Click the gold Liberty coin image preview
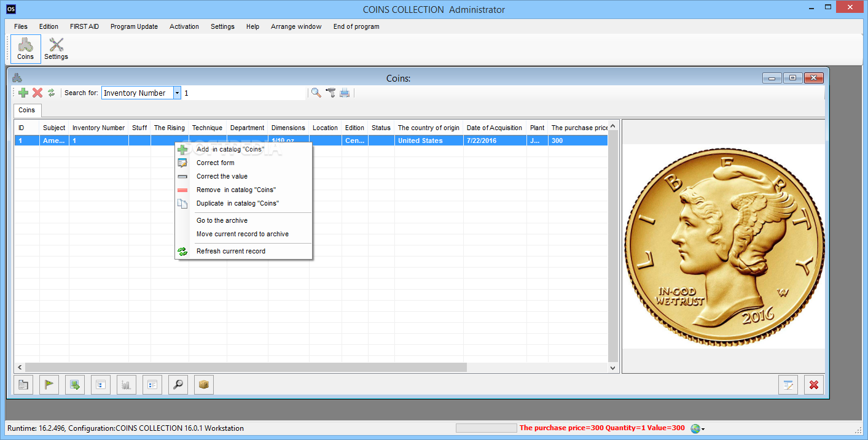This screenshot has width=868, height=440. [724, 246]
